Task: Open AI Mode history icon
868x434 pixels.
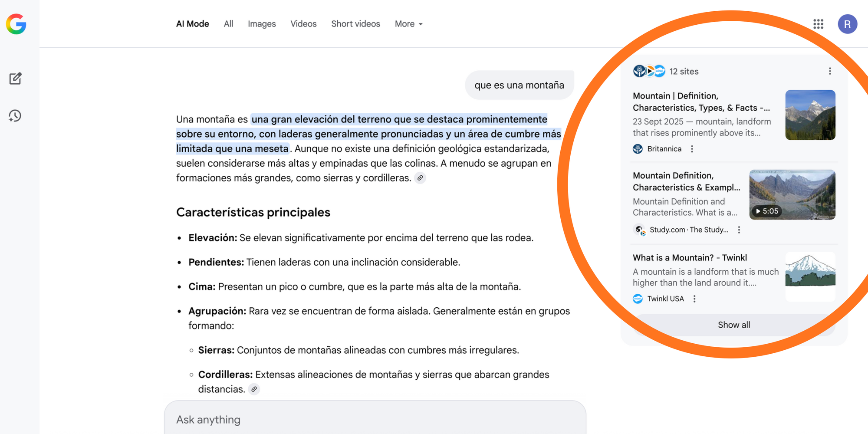Action: point(15,116)
